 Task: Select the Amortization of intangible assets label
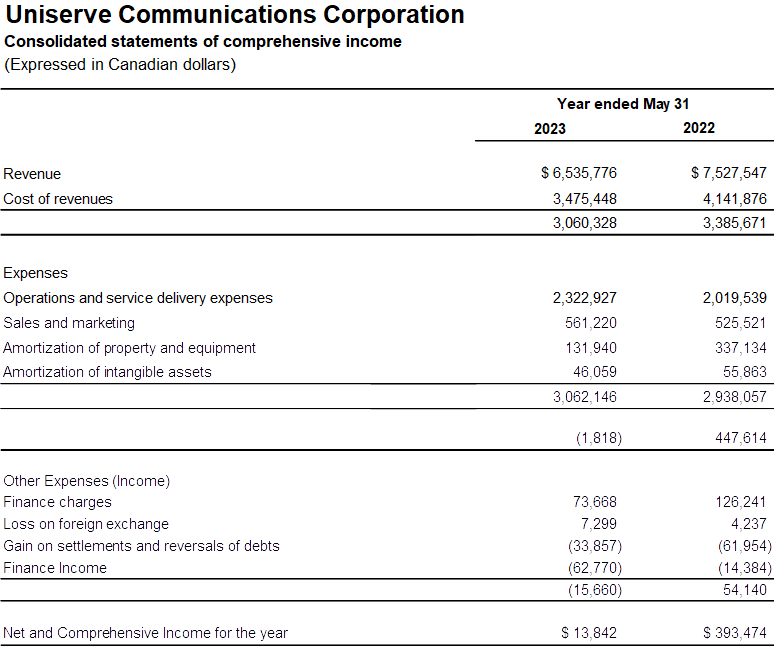tap(108, 372)
